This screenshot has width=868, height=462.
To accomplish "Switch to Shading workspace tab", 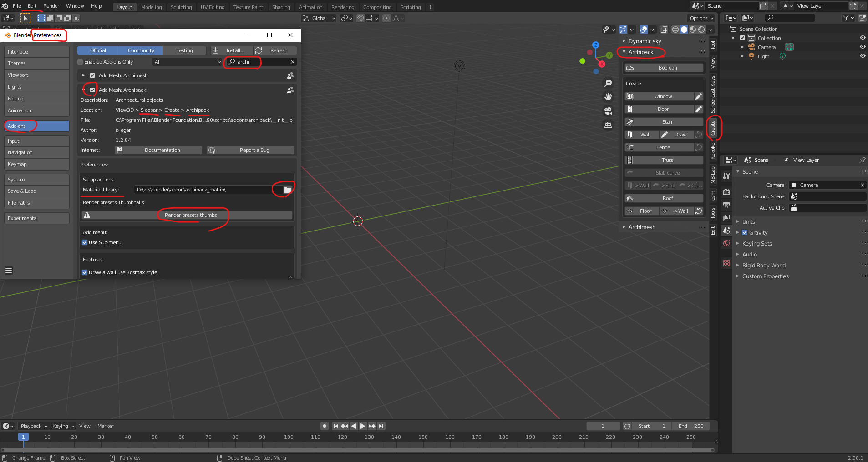I will click(281, 7).
